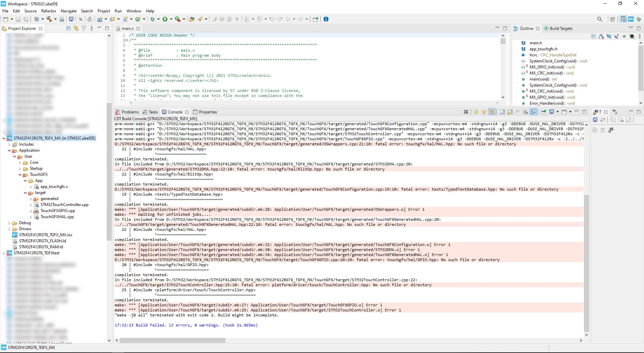
Task: Switch to the Tasks tab
Action: 150,112
